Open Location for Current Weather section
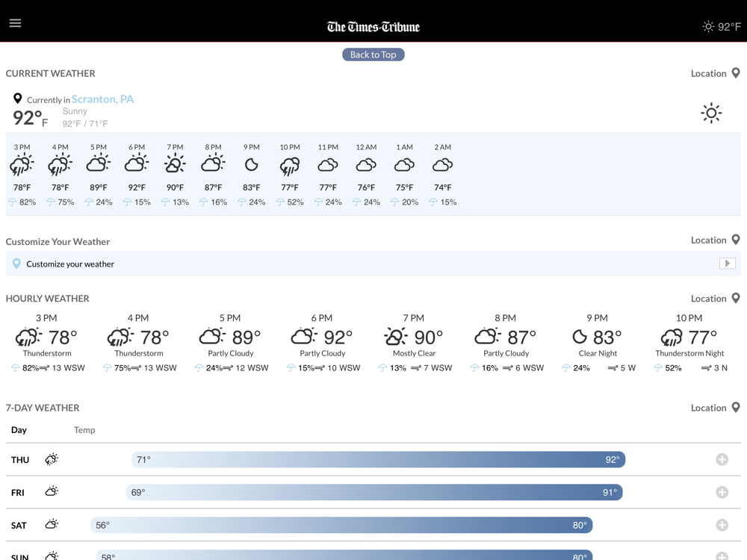The height and width of the screenshot is (560, 747). pos(715,73)
